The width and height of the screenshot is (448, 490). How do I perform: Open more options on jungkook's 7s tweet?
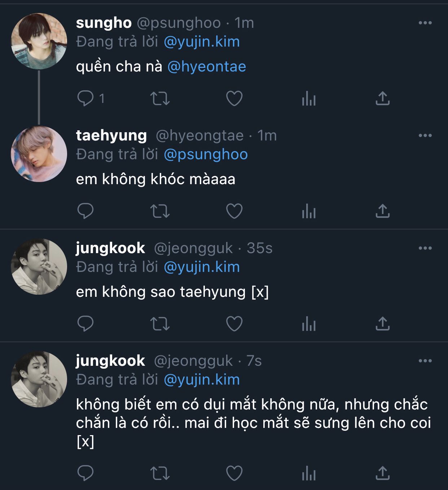[x=425, y=361]
